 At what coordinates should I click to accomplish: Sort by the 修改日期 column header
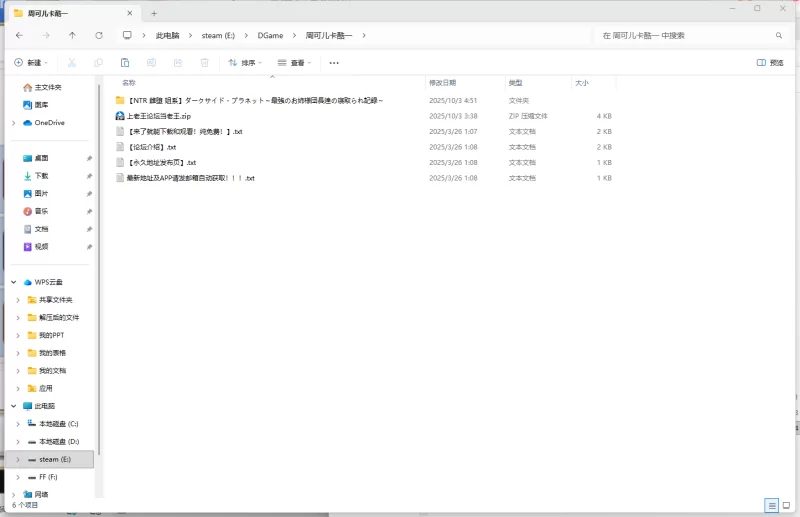tap(442, 83)
